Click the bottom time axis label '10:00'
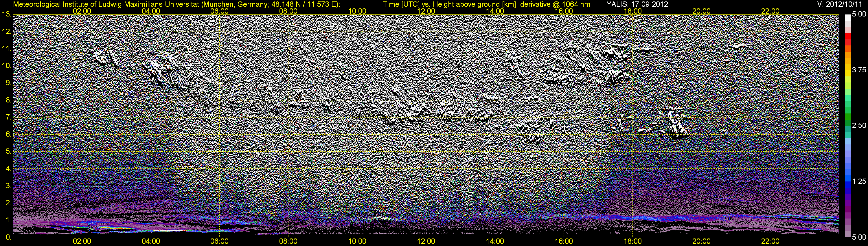This screenshot has width=868, height=246. pos(357,242)
